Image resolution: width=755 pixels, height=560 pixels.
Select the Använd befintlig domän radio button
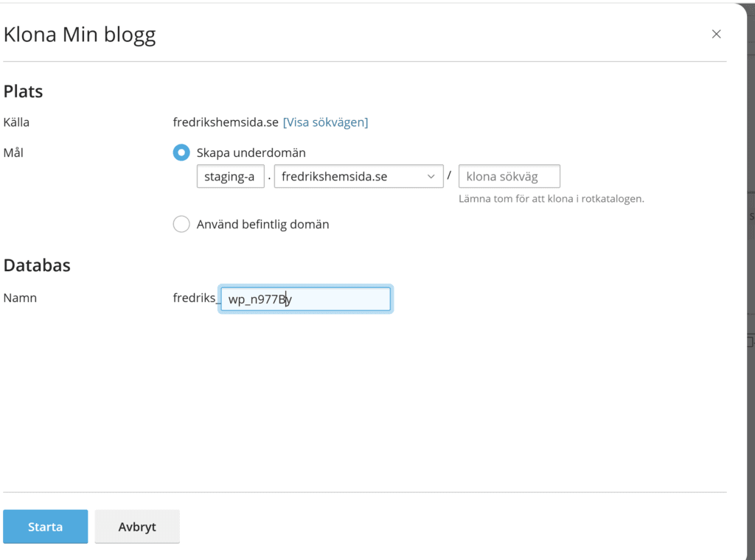(181, 224)
